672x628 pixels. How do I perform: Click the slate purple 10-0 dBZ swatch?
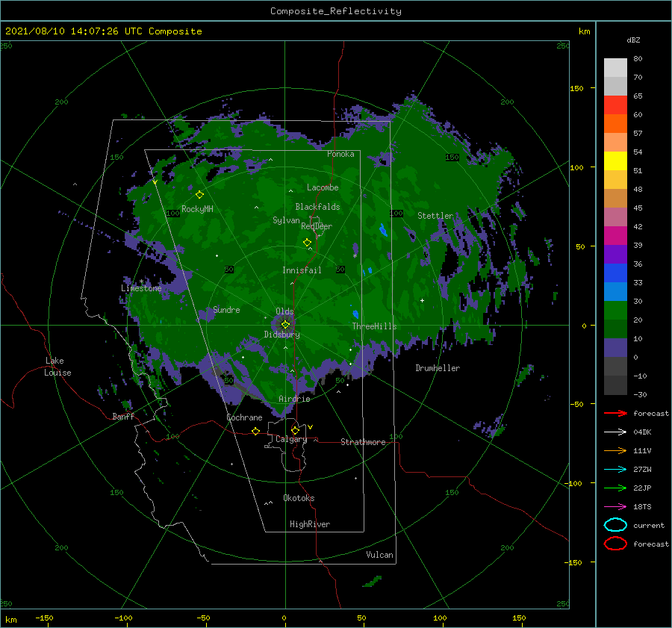coord(615,348)
